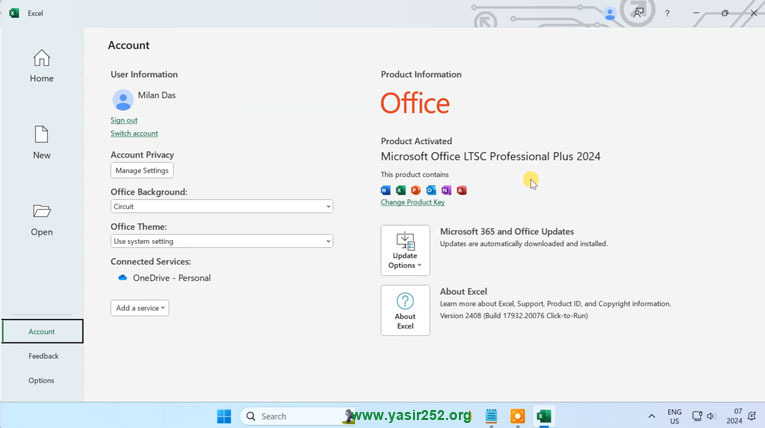Click the feedback person icon in title bar
This screenshot has height=428, width=765.
click(x=638, y=13)
